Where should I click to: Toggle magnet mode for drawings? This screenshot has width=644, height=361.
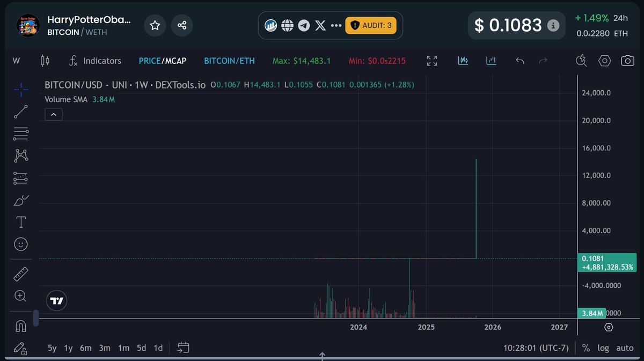tap(21, 326)
